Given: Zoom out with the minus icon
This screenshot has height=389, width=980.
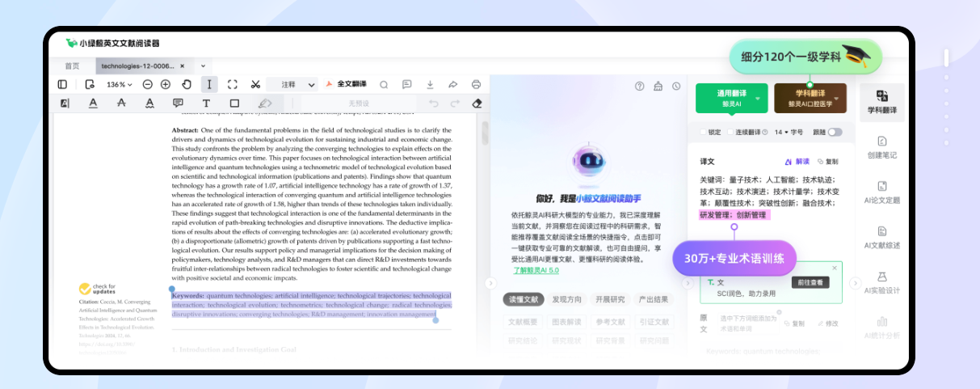Looking at the screenshot, I should pos(147,84).
